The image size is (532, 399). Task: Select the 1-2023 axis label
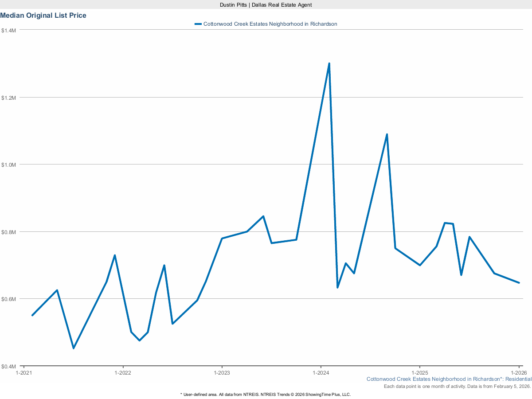(x=222, y=373)
